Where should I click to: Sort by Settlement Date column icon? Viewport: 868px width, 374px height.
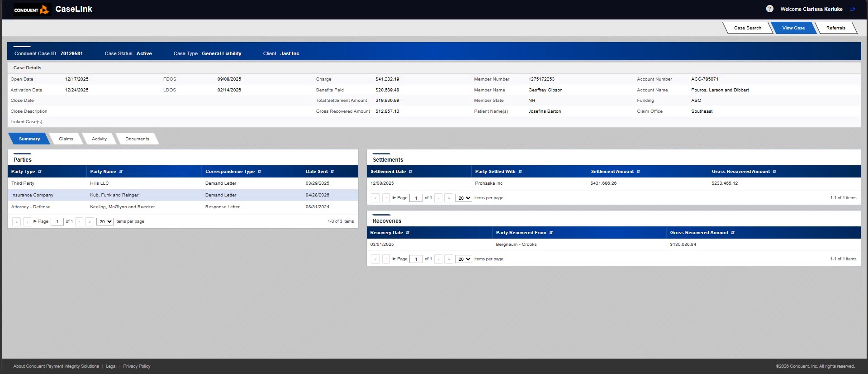pyautogui.click(x=410, y=172)
